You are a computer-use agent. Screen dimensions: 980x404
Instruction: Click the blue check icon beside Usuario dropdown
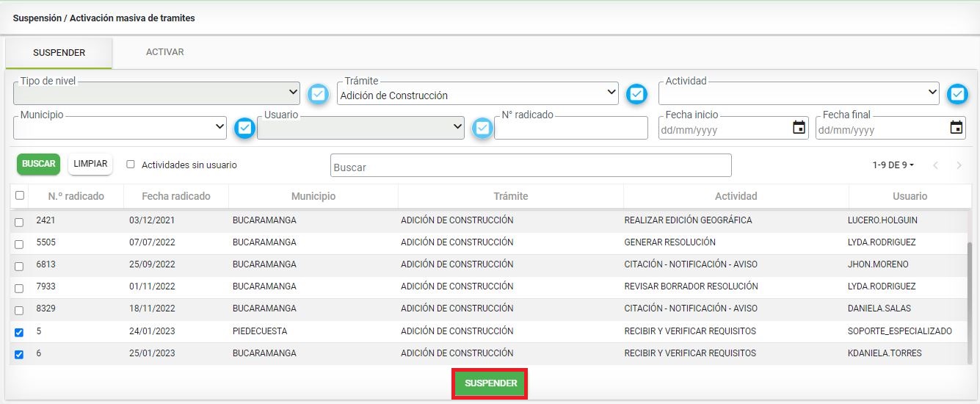click(x=482, y=129)
